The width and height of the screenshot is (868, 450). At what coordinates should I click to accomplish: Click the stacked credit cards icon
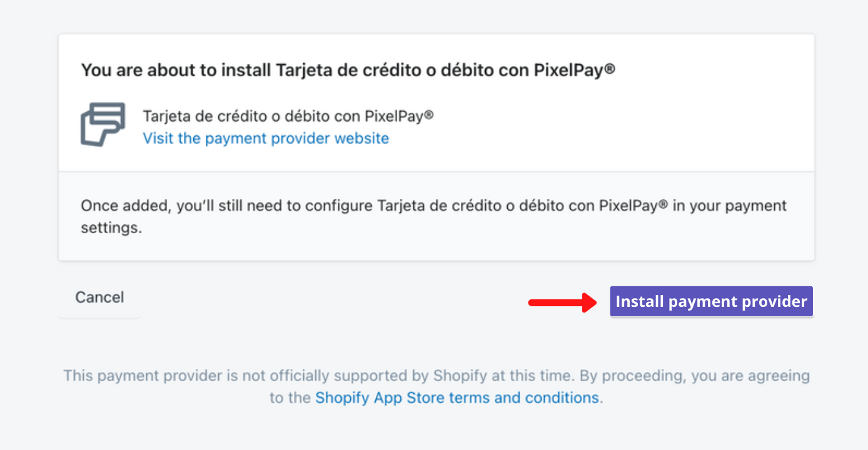[103, 124]
